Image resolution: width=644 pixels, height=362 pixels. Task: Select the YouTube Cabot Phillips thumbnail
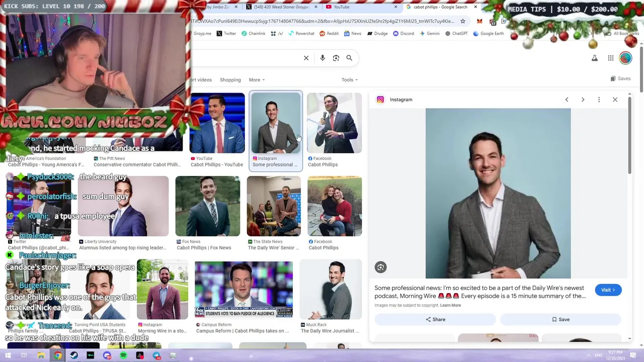point(217,123)
